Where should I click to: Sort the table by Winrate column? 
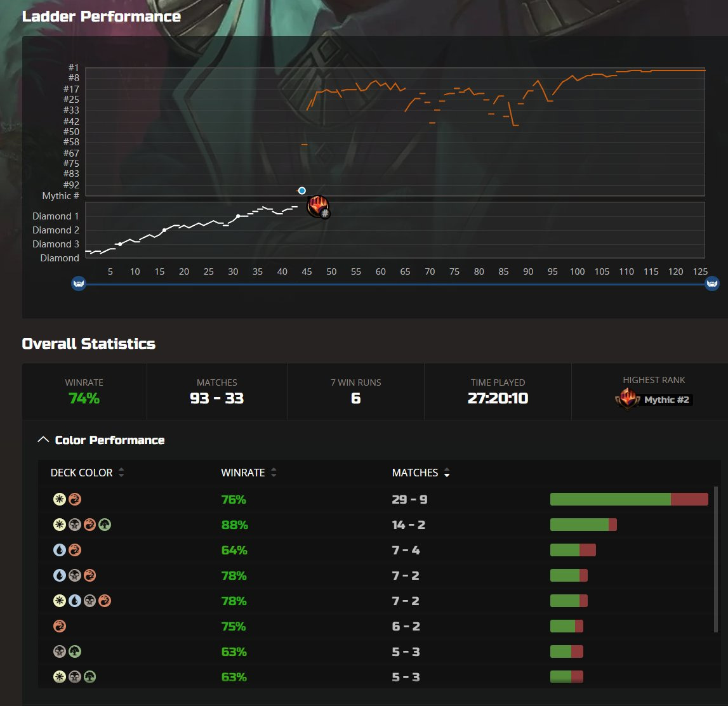coord(274,473)
